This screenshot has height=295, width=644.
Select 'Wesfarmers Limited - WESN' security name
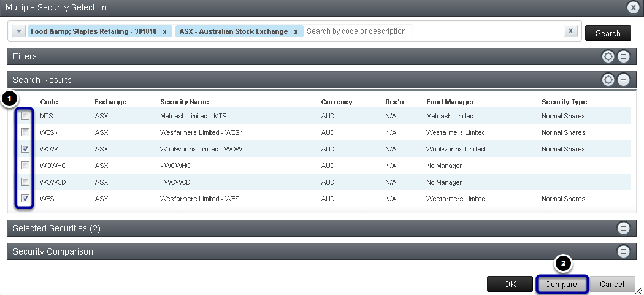[202, 132]
